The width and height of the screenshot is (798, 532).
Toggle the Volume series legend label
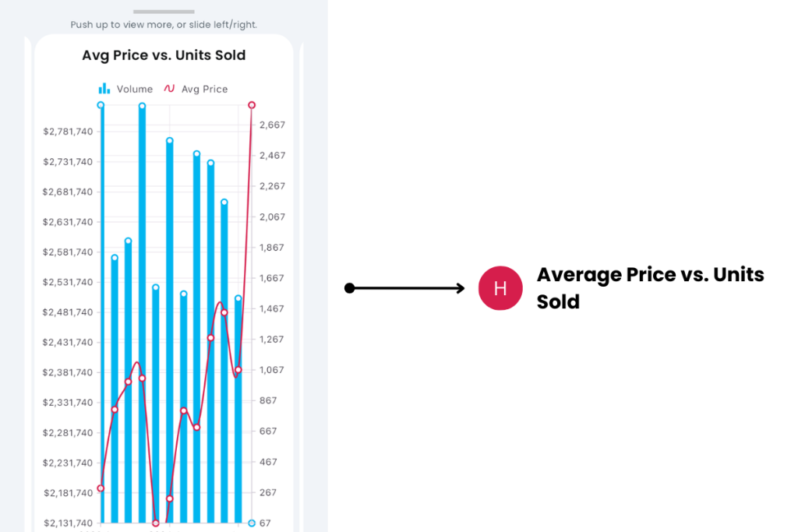pos(135,90)
